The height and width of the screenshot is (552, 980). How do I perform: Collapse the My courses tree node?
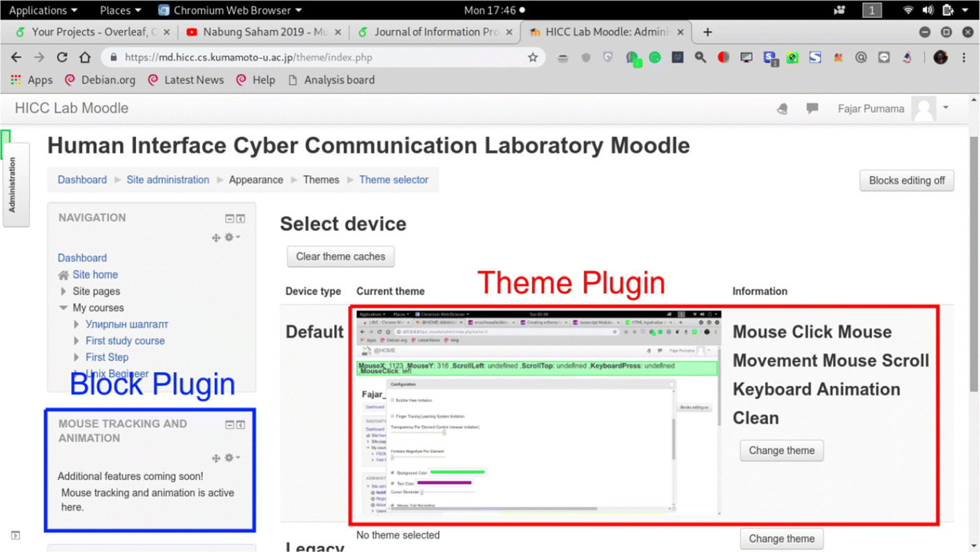(63, 308)
